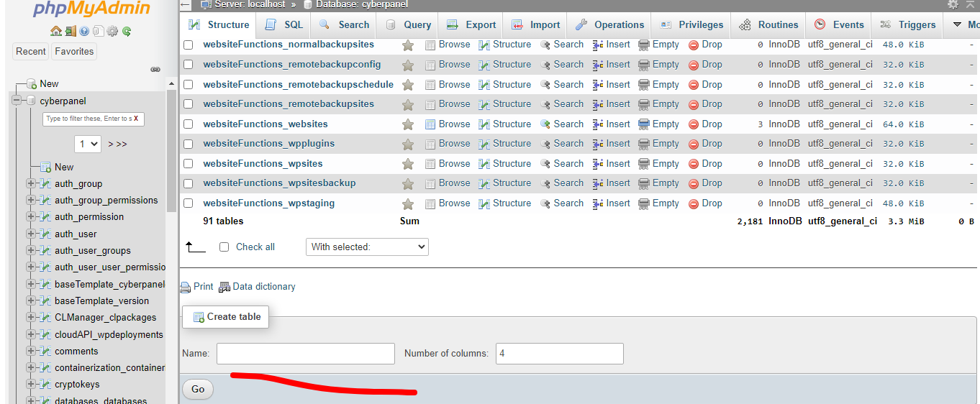Click table icon beside auth_user in tree

[45, 234]
